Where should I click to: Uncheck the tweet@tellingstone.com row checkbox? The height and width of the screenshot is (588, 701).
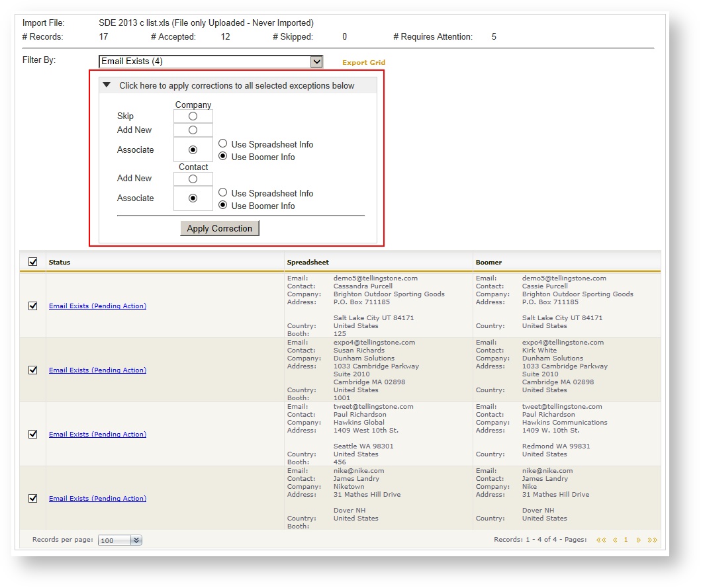[32, 434]
